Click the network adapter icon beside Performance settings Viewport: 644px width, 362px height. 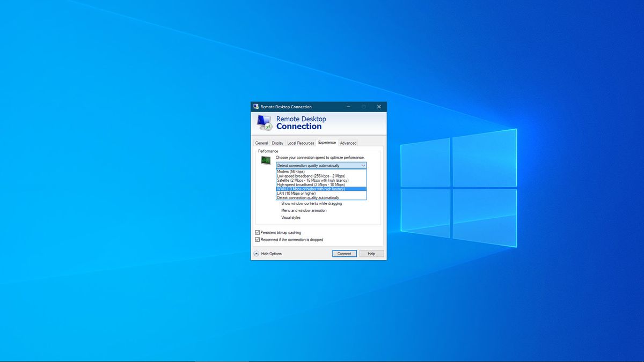click(266, 160)
